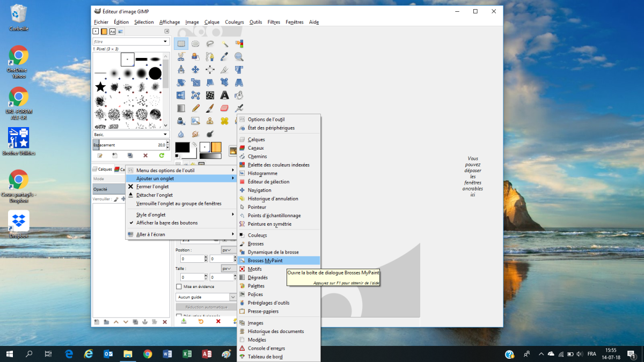Open the Couleurs menu

point(235,22)
